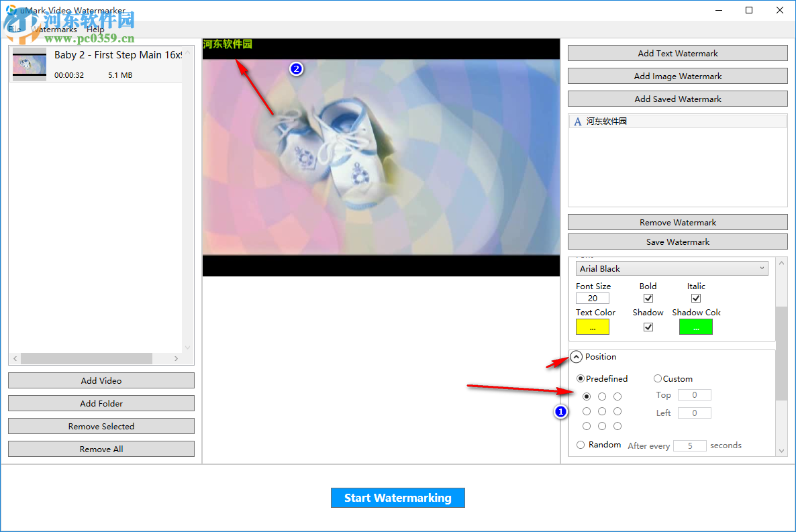Click the Font Size input field
This screenshot has height=532, width=796.
coord(592,298)
